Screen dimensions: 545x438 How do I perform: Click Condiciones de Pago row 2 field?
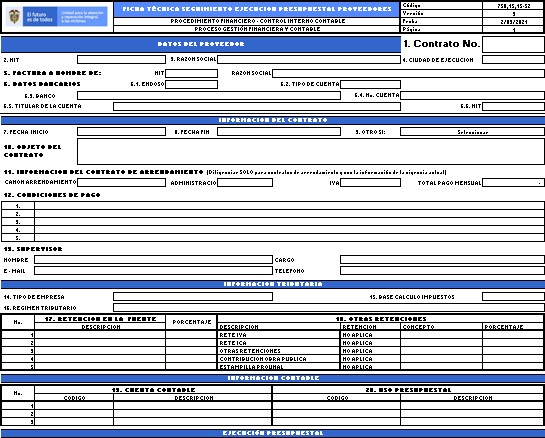pos(290,214)
